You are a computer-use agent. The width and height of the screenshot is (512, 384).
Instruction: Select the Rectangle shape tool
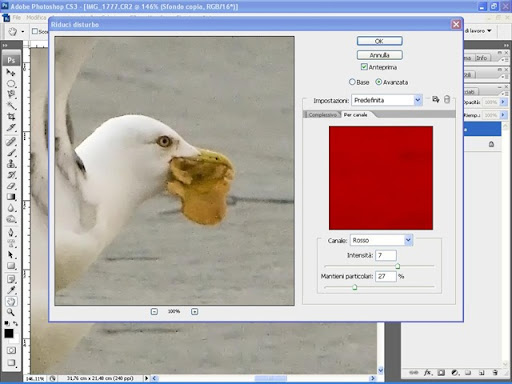coord(11,266)
